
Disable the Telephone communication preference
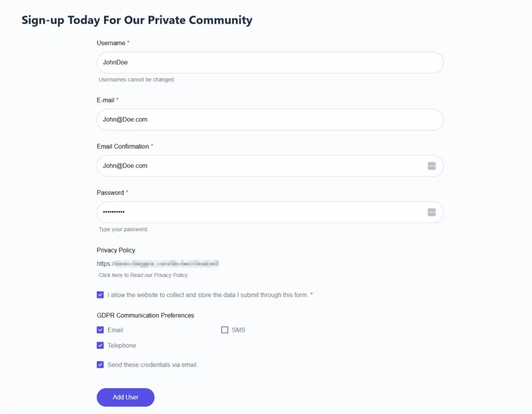[x=100, y=345]
